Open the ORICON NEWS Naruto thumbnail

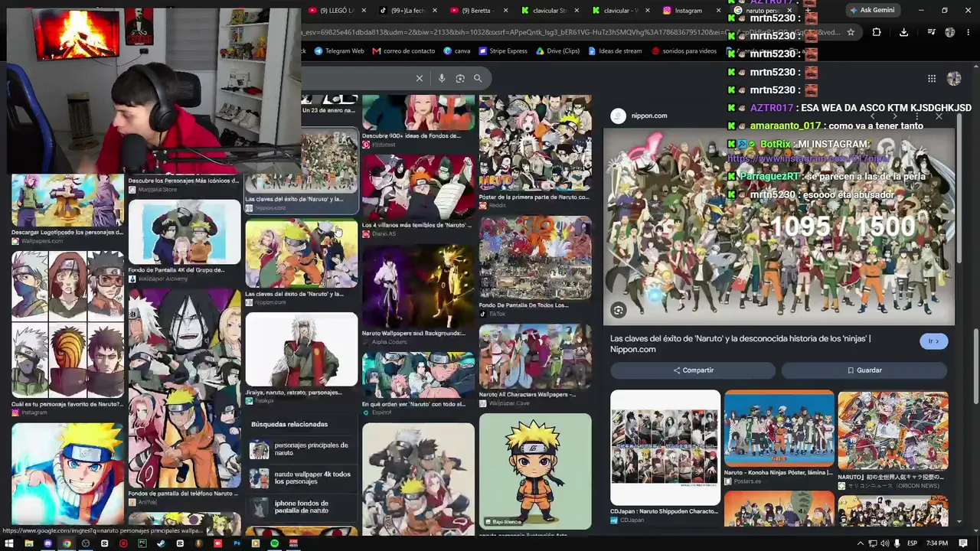point(893,431)
